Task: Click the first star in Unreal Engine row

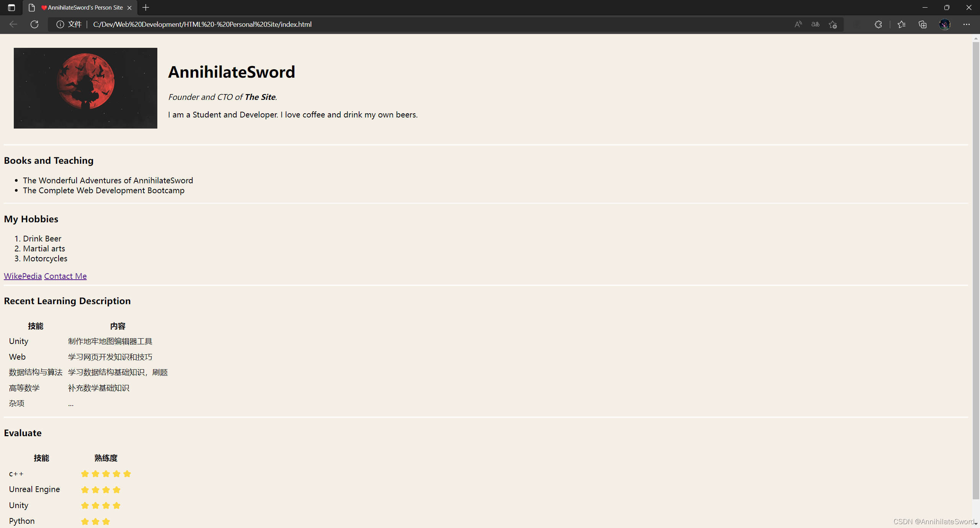Action: [85, 490]
